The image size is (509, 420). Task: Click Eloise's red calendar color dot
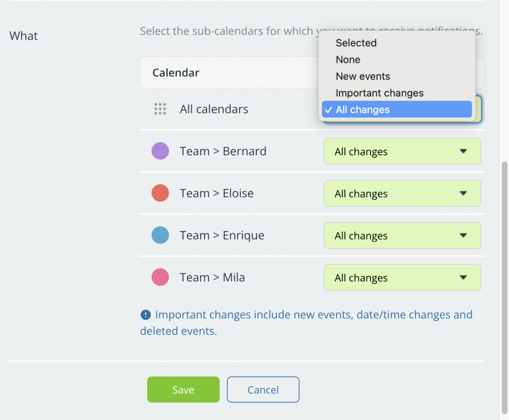[x=160, y=193]
